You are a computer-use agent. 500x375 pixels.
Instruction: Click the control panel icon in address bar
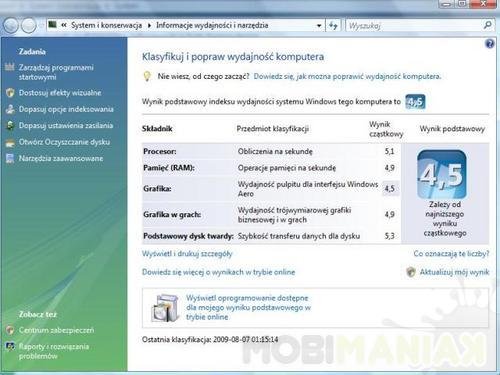click(52, 25)
